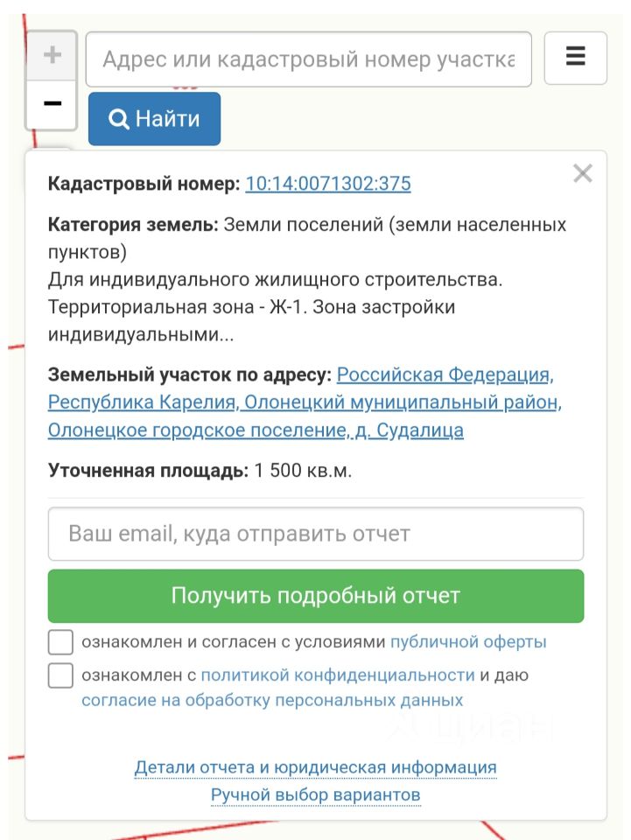Open согласие на обработку персональных данных link
631x840 pixels.
[272, 700]
